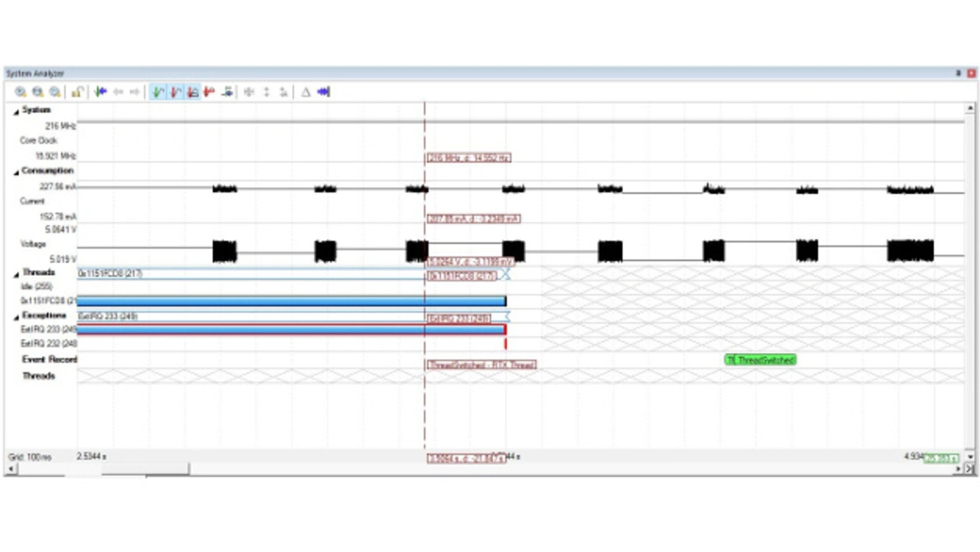The image size is (980, 552).
Task: Click the pin icon in the System Analyzer title bar
Action: tap(958, 73)
